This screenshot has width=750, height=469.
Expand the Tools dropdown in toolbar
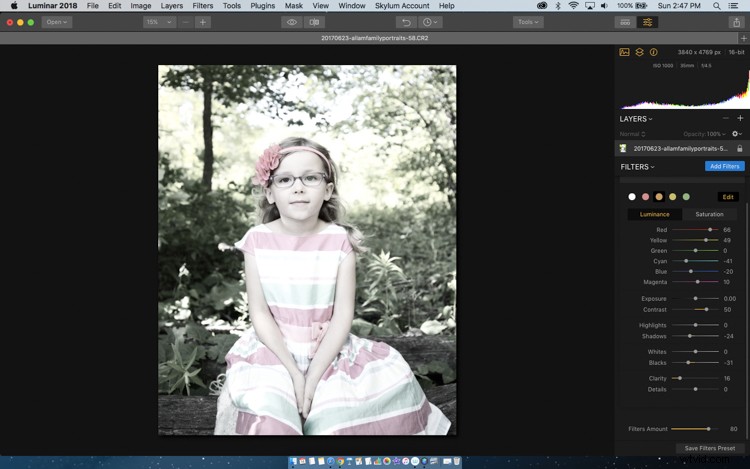(x=528, y=22)
